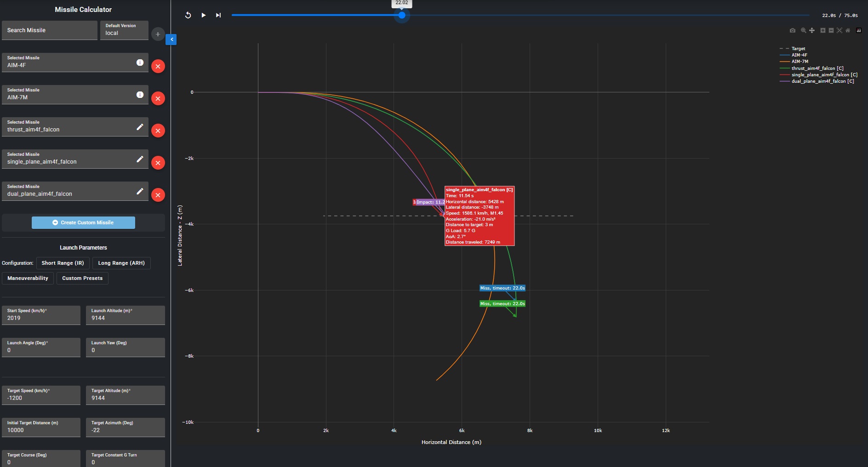Download plot as PNG with camera icon
The width and height of the screenshot is (868, 467).
793,30
